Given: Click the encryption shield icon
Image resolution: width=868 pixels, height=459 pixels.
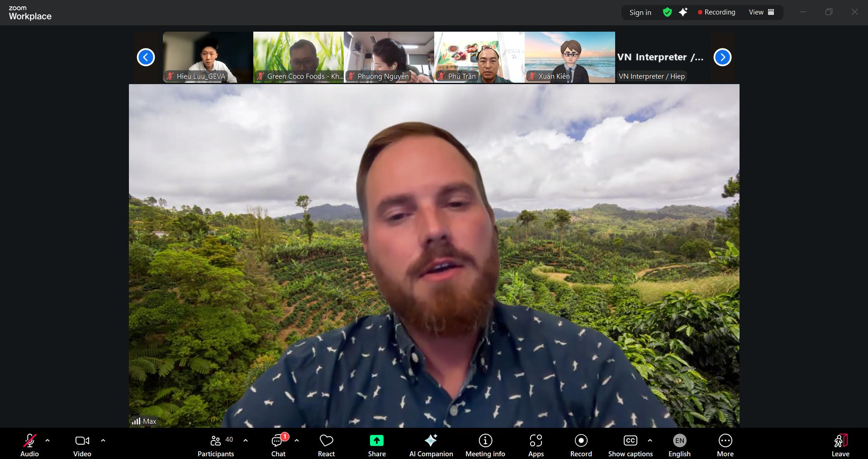Looking at the screenshot, I should [x=667, y=12].
